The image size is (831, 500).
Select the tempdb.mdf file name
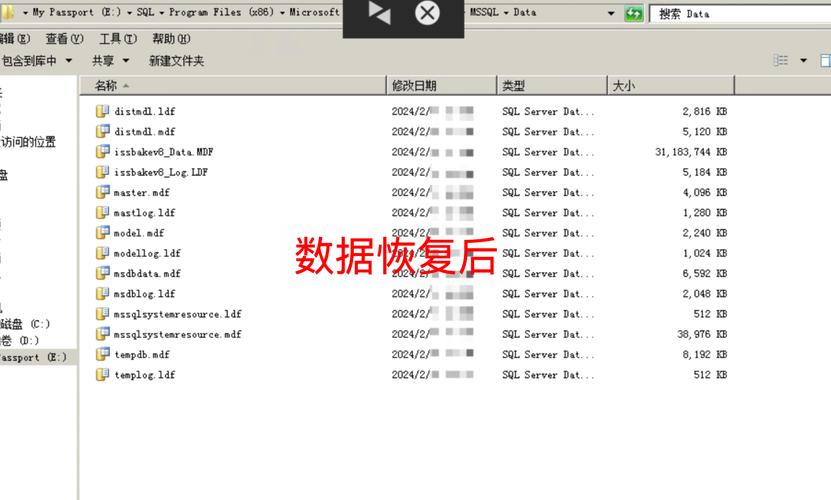(142, 355)
